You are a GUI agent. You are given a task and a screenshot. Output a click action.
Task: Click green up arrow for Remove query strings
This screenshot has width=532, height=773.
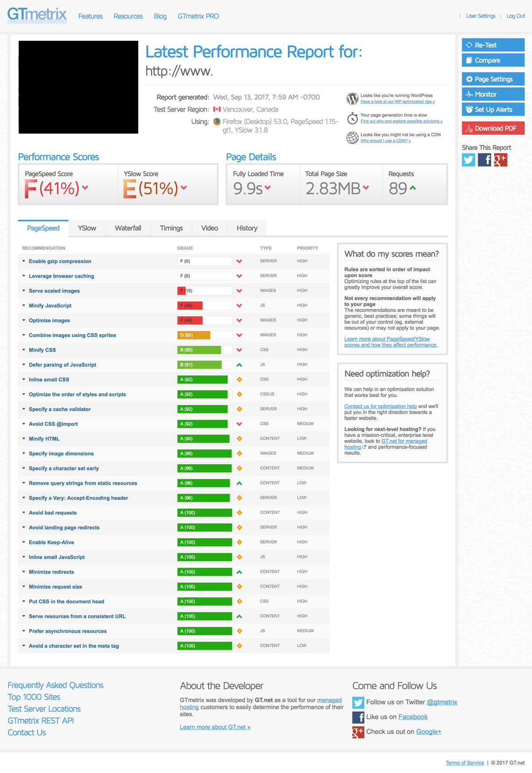(x=239, y=483)
